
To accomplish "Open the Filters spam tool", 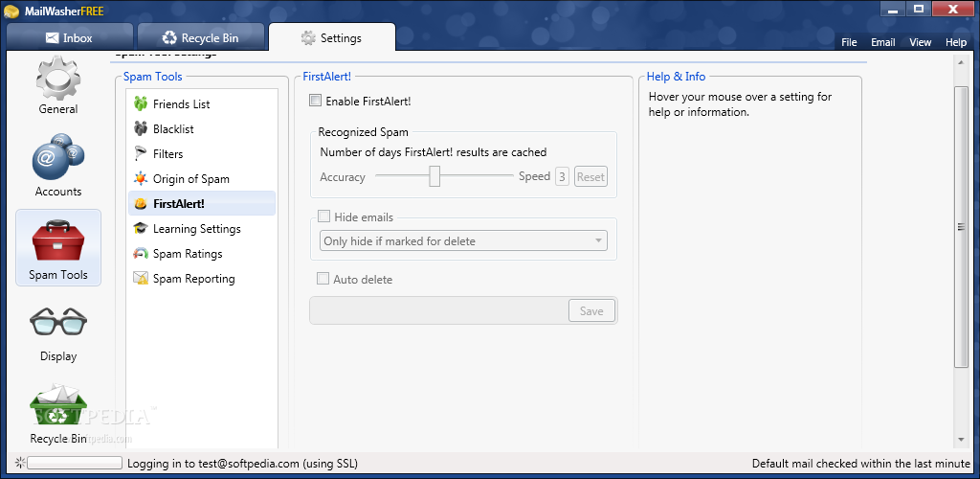I will tap(167, 154).
